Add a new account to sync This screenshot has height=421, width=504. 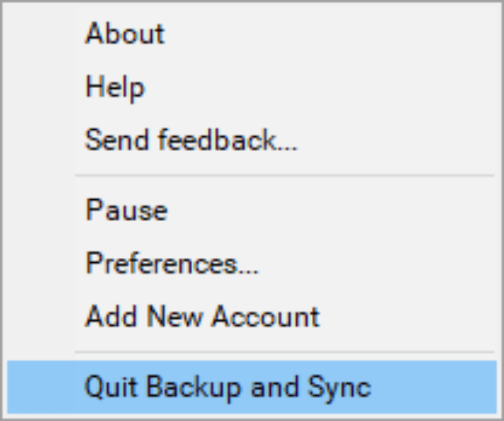click(202, 316)
